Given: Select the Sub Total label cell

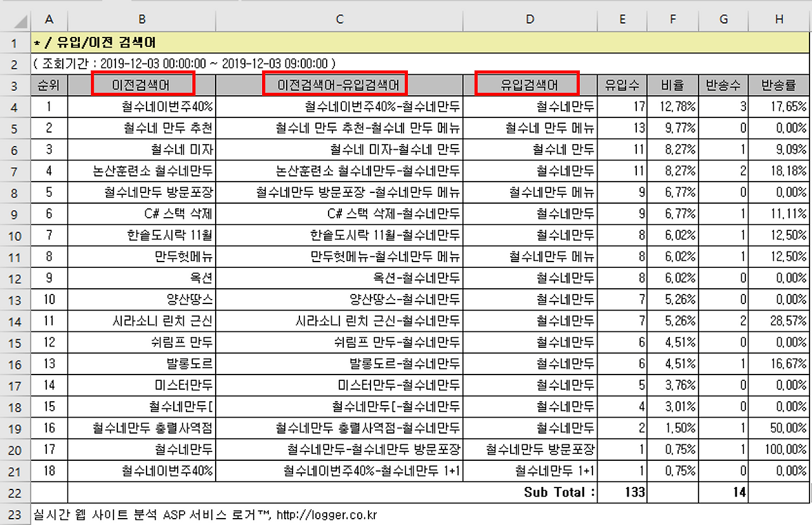Looking at the screenshot, I should 558,492.
